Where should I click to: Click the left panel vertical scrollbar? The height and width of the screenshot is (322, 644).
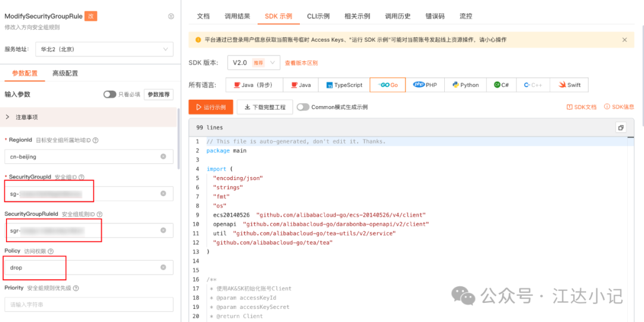(179, 139)
